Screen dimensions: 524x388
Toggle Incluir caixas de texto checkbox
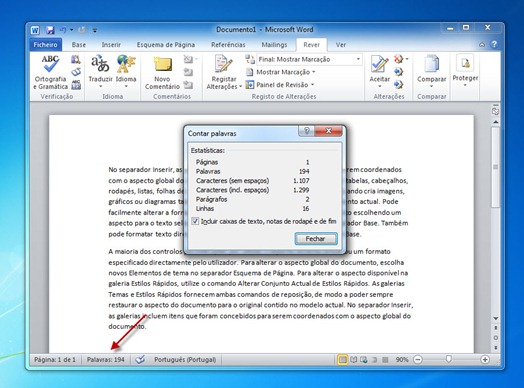(195, 221)
